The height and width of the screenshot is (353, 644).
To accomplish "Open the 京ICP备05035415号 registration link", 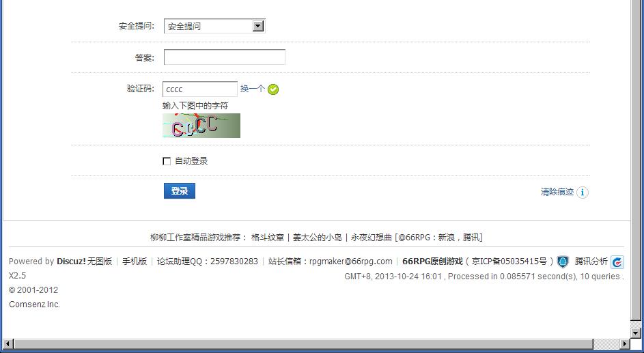I will 509,261.
